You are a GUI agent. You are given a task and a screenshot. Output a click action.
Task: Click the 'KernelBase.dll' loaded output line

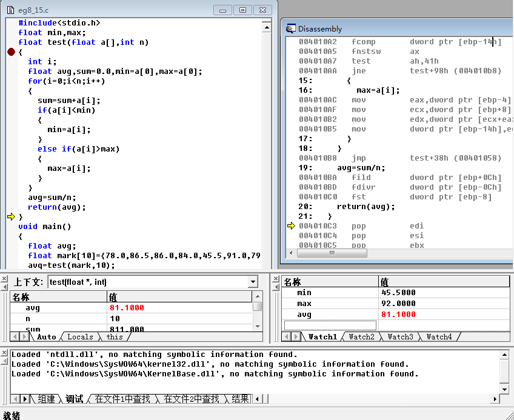[215, 374]
